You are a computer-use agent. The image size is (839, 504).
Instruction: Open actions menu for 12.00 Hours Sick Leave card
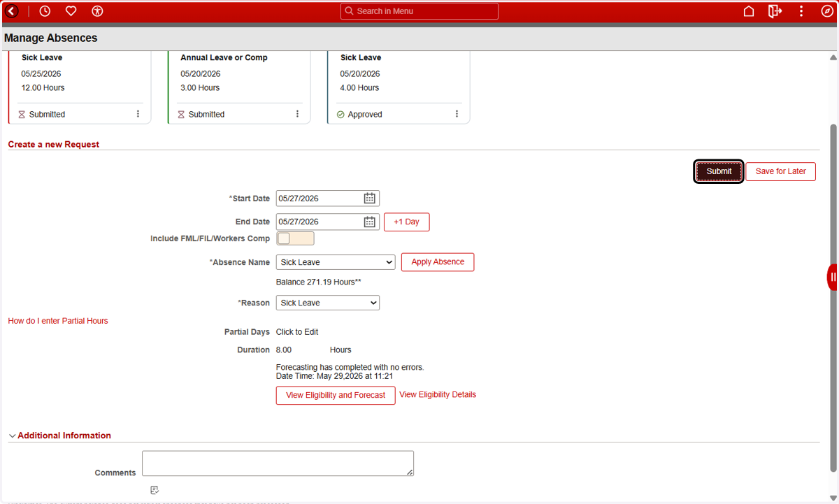pos(138,114)
